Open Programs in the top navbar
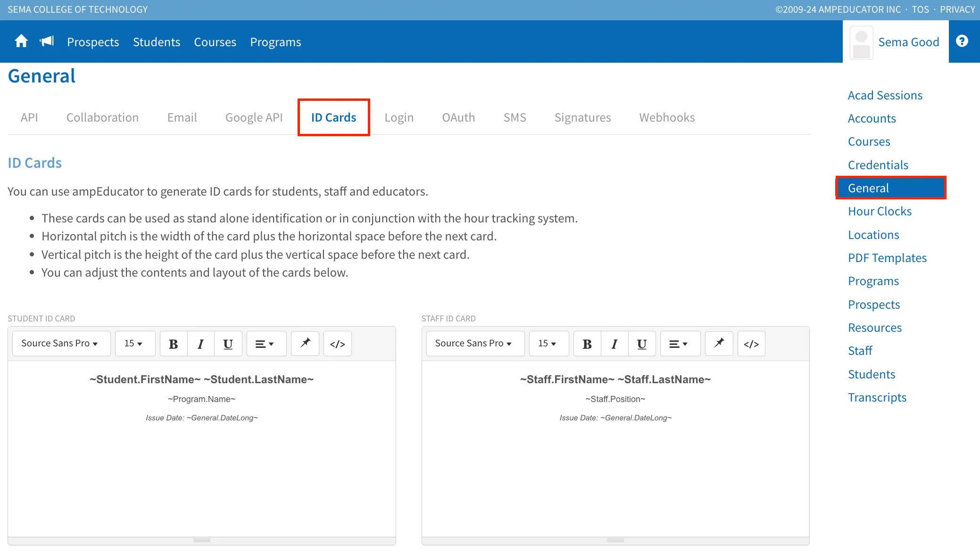 point(275,42)
